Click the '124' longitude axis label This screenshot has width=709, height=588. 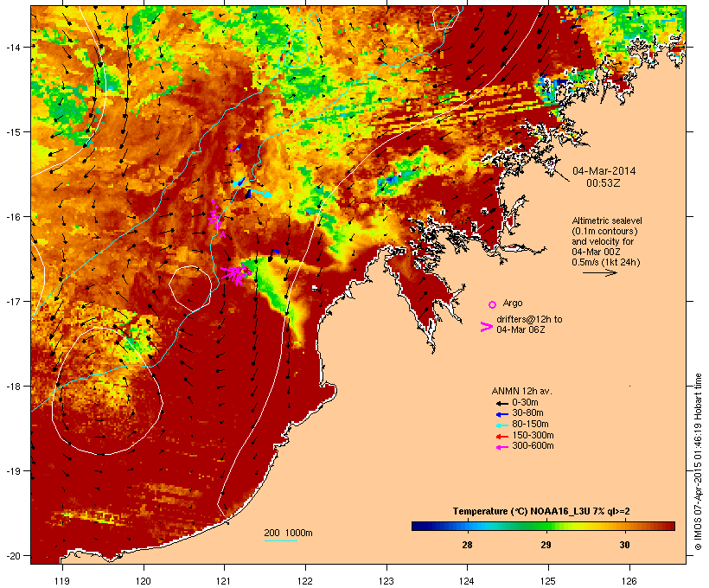(467, 581)
